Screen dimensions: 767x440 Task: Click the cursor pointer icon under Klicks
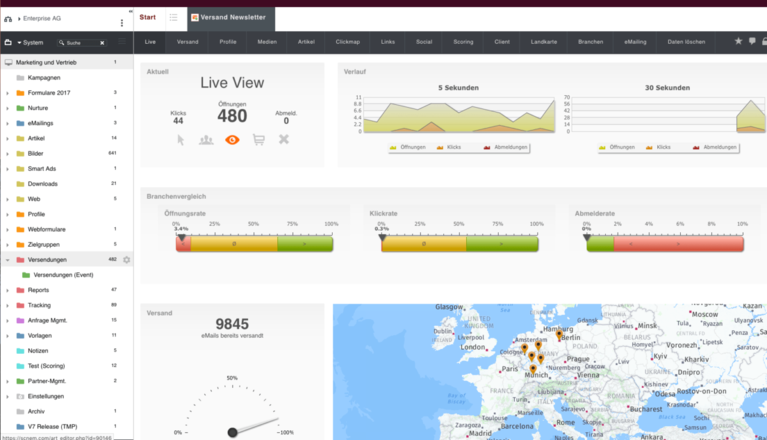coord(181,140)
